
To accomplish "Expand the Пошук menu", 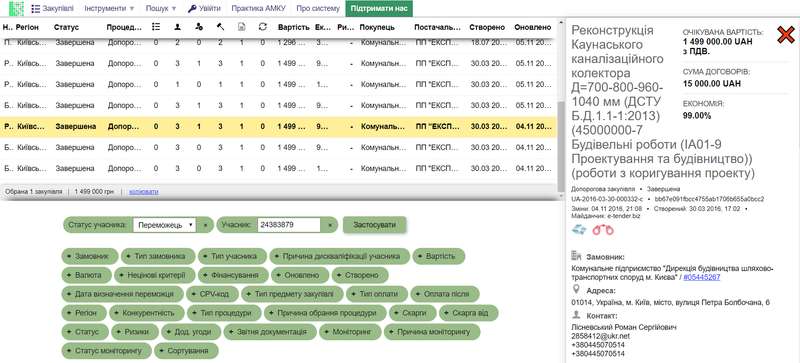I will click(x=161, y=9).
